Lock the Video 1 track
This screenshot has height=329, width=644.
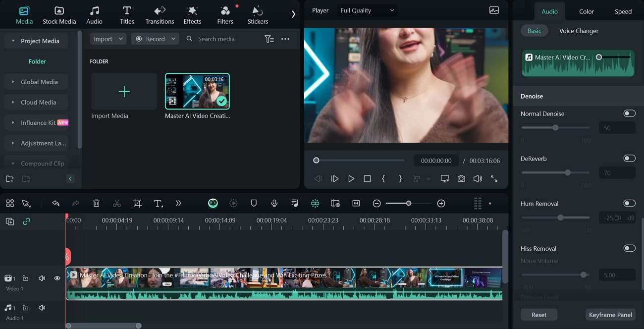(25, 278)
